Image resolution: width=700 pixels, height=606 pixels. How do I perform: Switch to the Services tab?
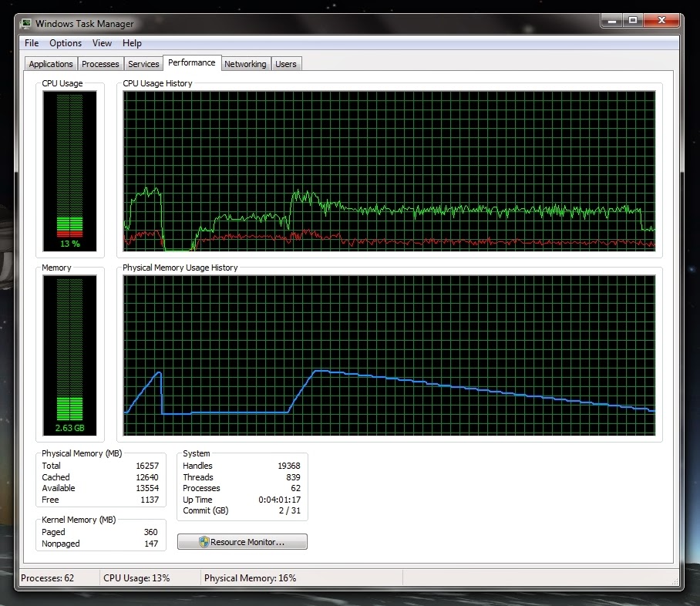(x=143, y=64)
